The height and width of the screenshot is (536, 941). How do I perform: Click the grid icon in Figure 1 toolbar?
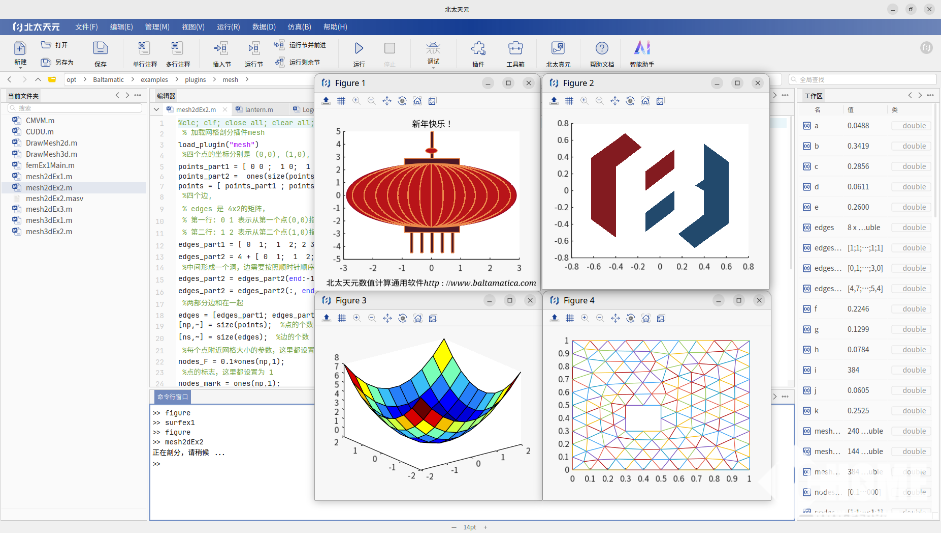click(x=341, y=101)
